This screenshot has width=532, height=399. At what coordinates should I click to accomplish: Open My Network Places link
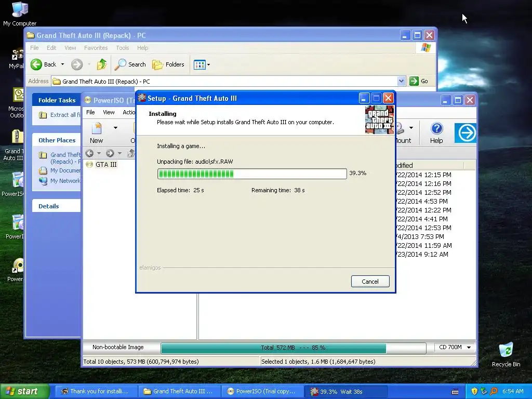(x=65, y=181)
